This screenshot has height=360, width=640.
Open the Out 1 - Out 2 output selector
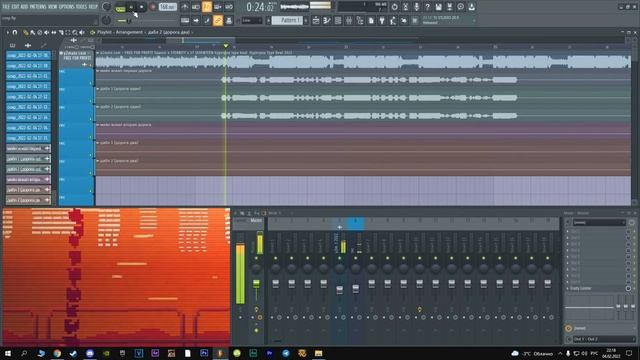(x=603, y=339)
